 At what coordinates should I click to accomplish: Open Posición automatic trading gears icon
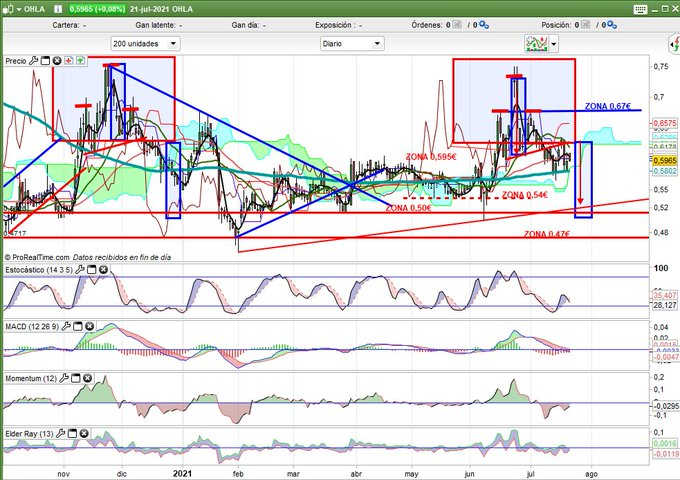[x=612, y=25]
